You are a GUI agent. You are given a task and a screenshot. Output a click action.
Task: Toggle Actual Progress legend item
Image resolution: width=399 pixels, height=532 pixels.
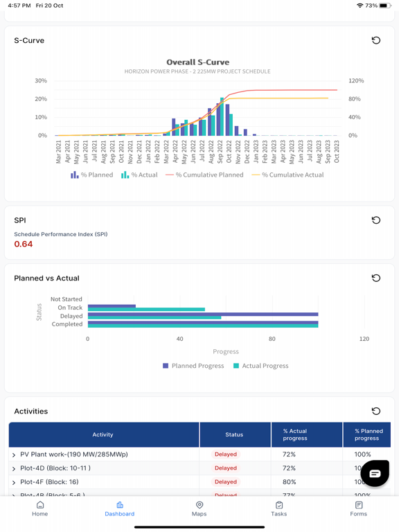(261, 366)
